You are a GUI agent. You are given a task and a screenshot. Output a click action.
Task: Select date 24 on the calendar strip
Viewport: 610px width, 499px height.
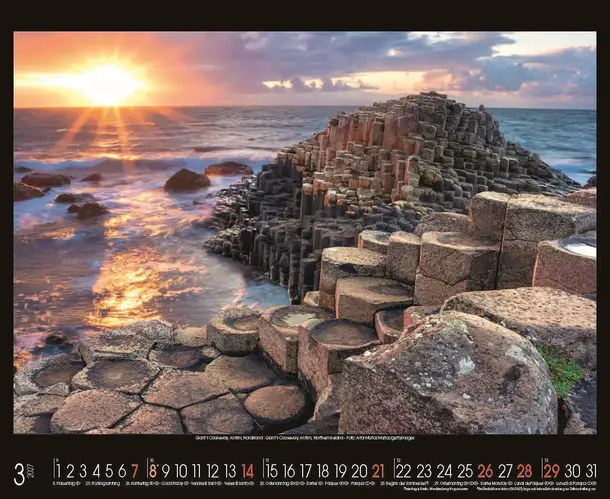(x=444, y=471)
